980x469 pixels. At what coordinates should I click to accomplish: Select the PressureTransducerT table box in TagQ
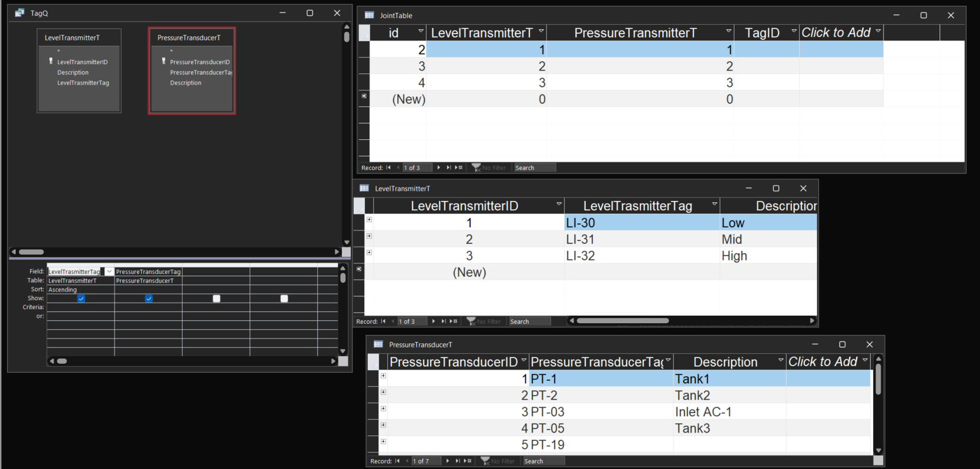pos(192,71)
